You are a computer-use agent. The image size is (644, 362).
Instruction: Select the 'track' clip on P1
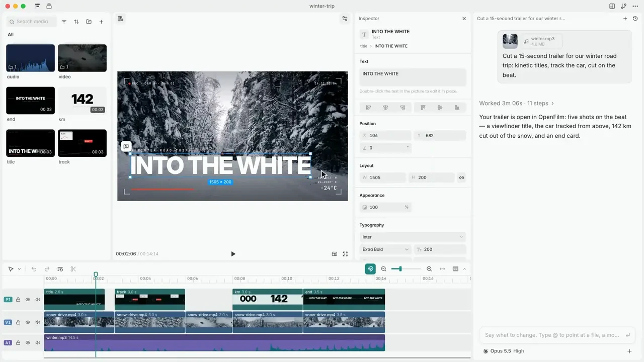click(x=150, y=299)
